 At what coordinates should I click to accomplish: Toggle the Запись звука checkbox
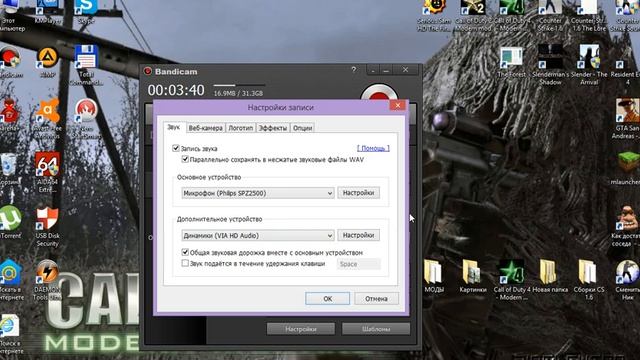[176, 148]
